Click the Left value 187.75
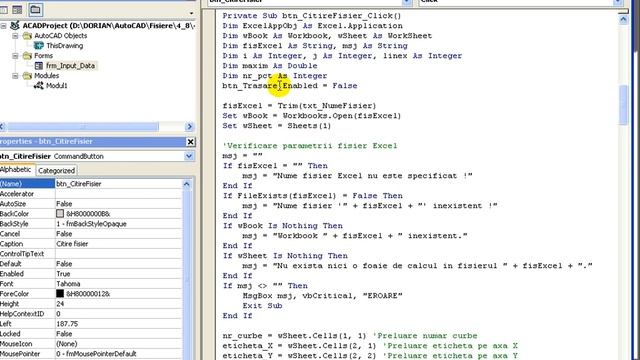The height and width of the screenshot is (360, 640). (67, 324)
